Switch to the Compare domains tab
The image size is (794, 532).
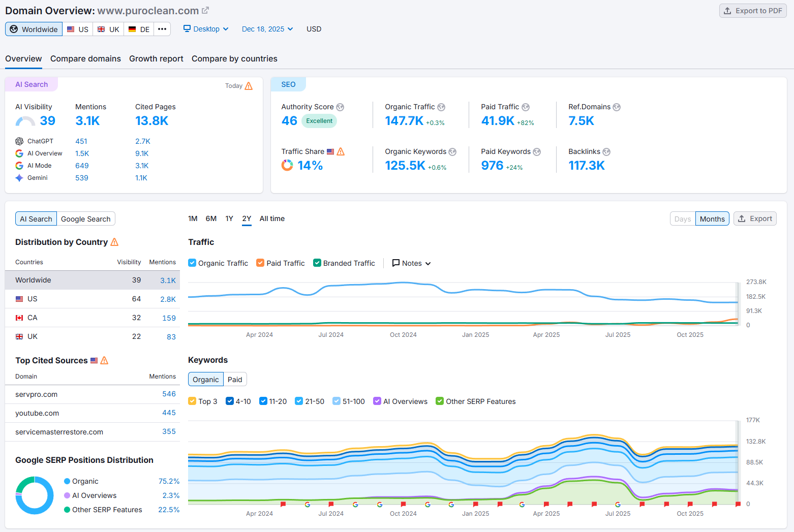pyautogui.click(x=85, y=59)
